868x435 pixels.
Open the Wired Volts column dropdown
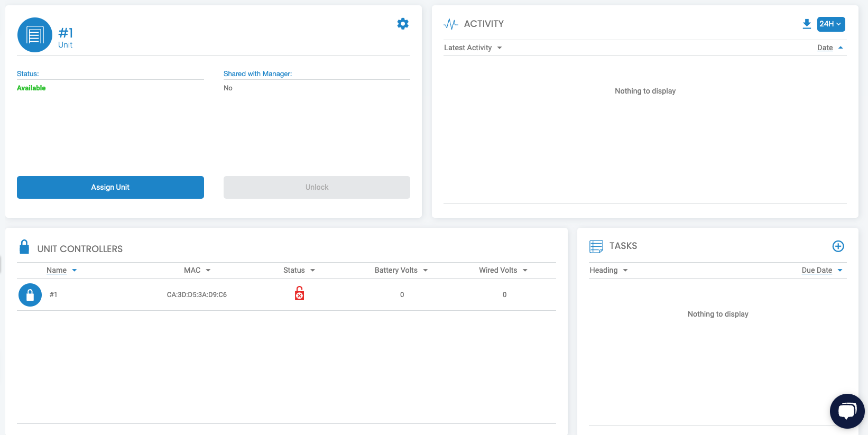coord(525,271)
